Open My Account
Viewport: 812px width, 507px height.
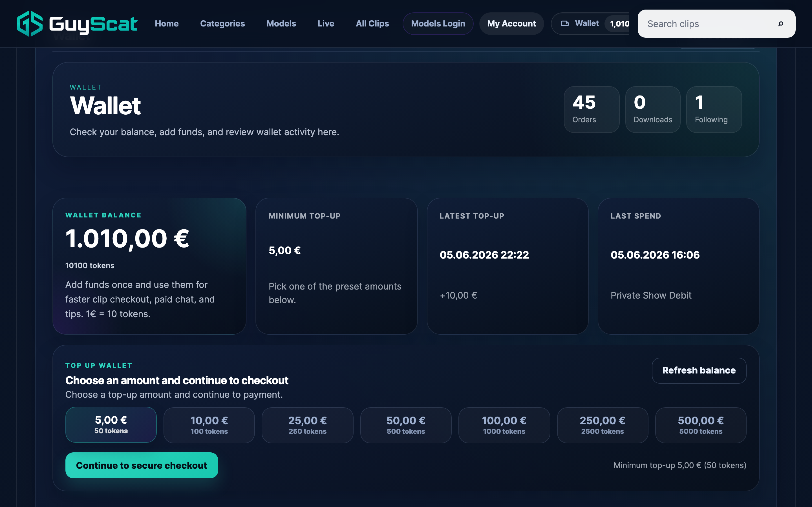[x=511, y=23]
